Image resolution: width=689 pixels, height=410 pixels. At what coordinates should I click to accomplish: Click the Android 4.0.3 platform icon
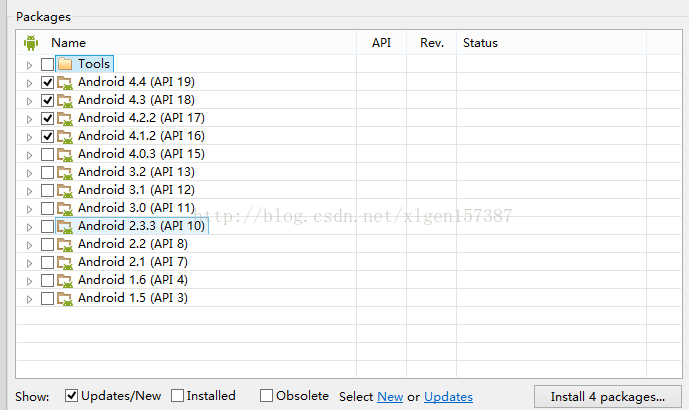click(x=65, y=155)
